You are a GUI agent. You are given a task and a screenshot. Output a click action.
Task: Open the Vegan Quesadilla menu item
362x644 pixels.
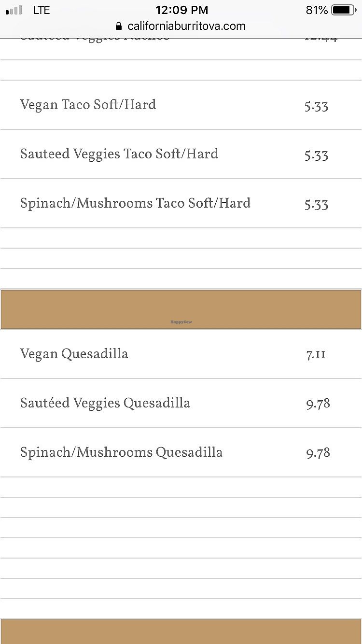coord(74,354)
